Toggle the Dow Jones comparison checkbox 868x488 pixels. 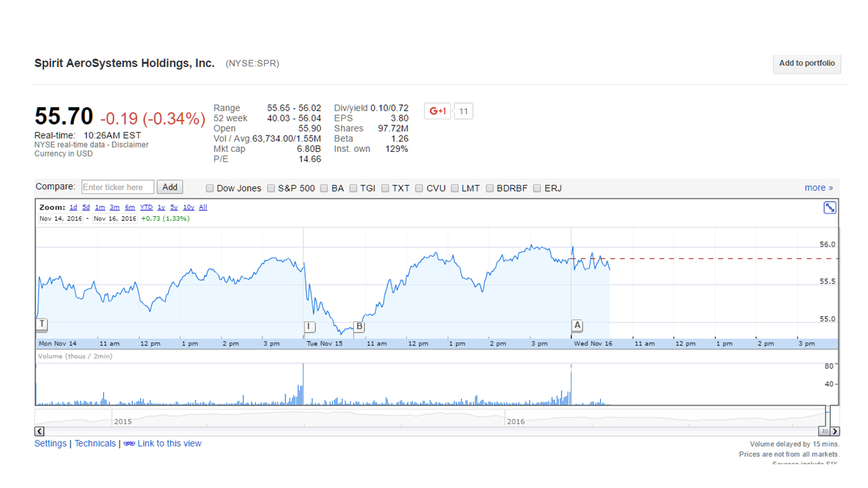click(210, 188)
